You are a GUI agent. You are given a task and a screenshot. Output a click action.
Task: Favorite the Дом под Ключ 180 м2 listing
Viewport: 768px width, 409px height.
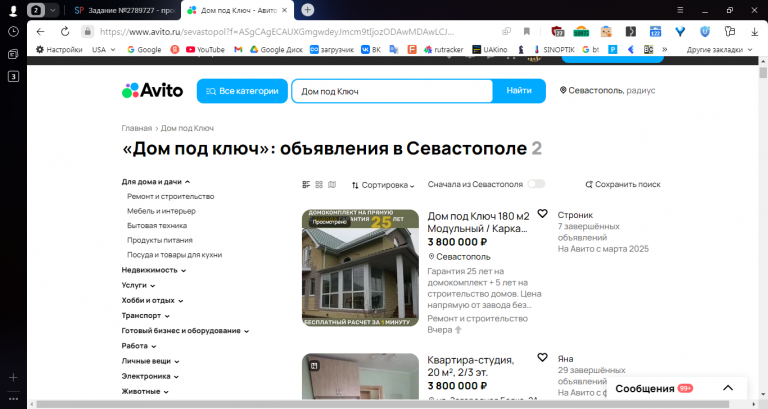[542, 214]
